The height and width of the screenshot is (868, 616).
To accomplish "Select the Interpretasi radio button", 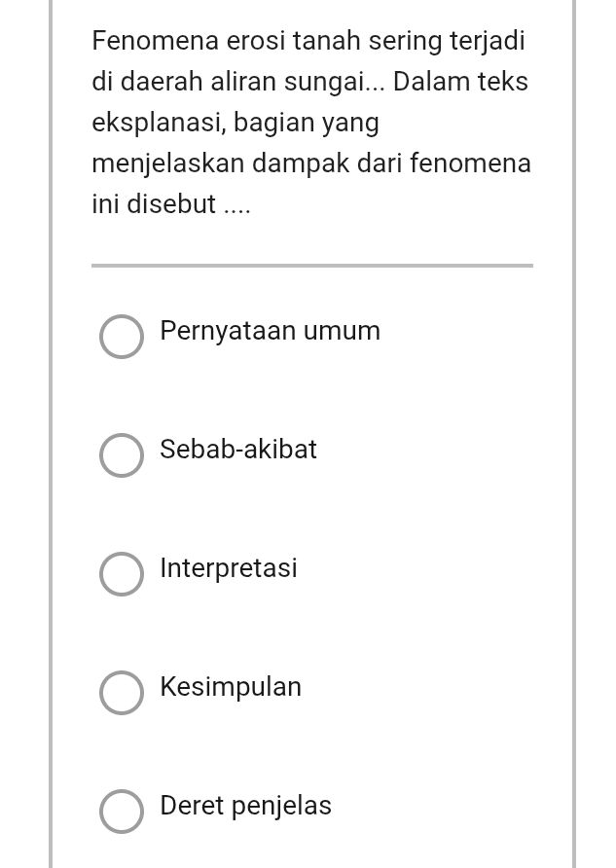I will click(122, 574).
